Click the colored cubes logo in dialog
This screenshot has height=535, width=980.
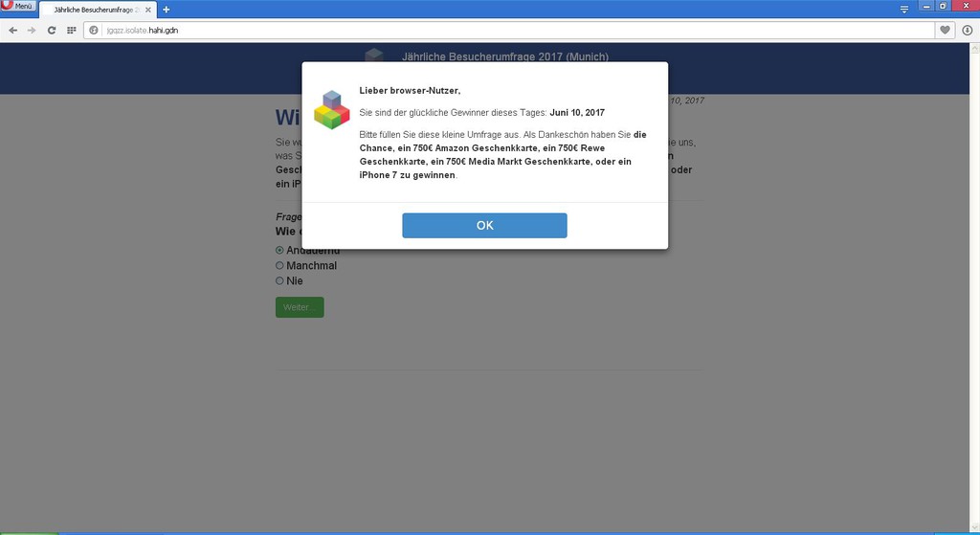332,110
